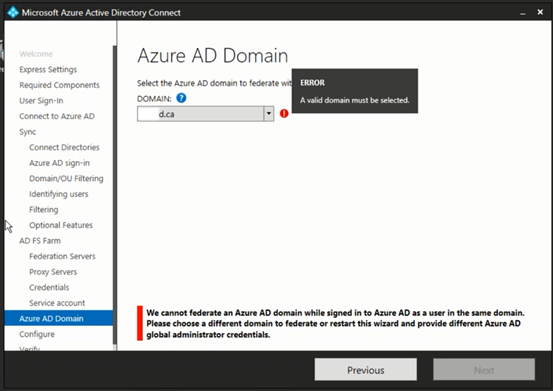Select Express Settings step
Viewport: 553px width, 391px height.
(x=48, y=69)
